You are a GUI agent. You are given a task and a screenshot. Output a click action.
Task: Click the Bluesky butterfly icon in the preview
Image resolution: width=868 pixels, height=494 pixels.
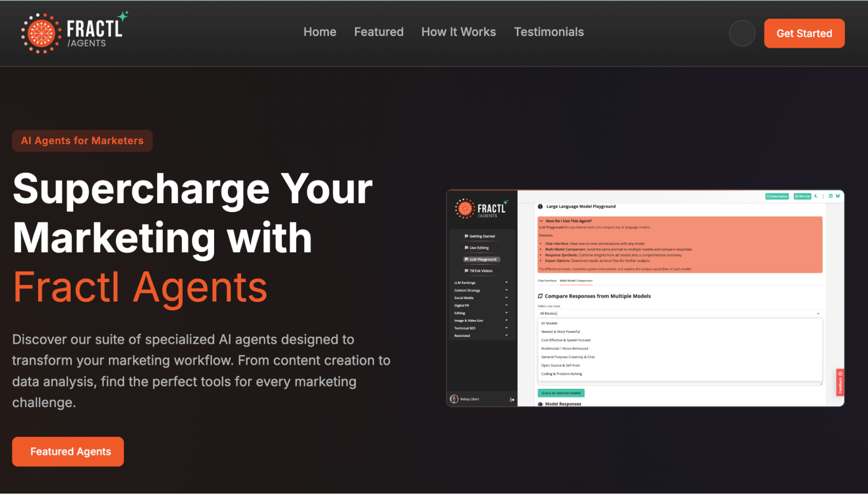coord(838,196)
